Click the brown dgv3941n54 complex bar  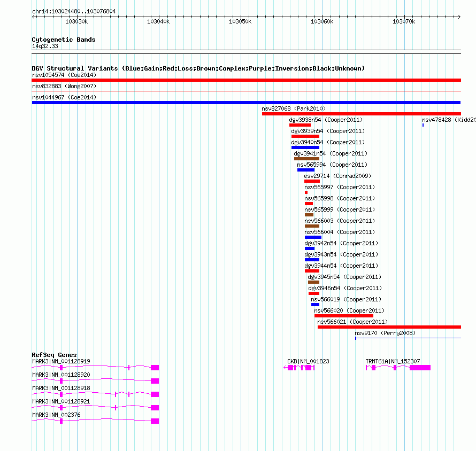tap(306, 159)
